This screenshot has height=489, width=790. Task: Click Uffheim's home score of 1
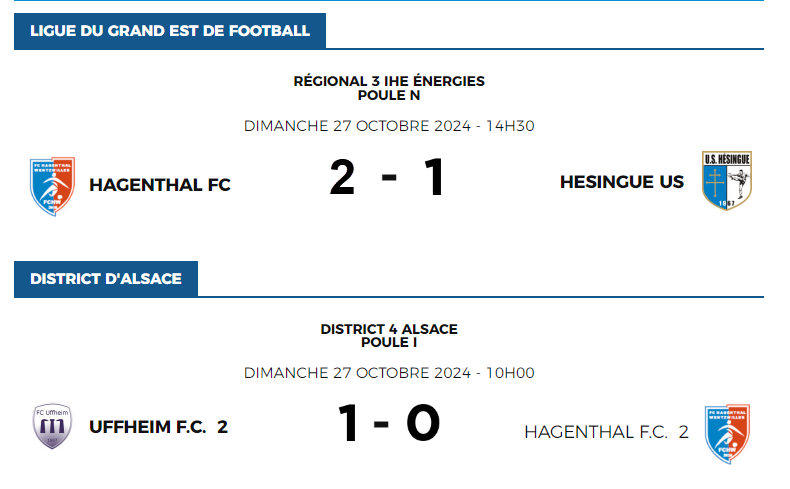click(x=348, y=424)
